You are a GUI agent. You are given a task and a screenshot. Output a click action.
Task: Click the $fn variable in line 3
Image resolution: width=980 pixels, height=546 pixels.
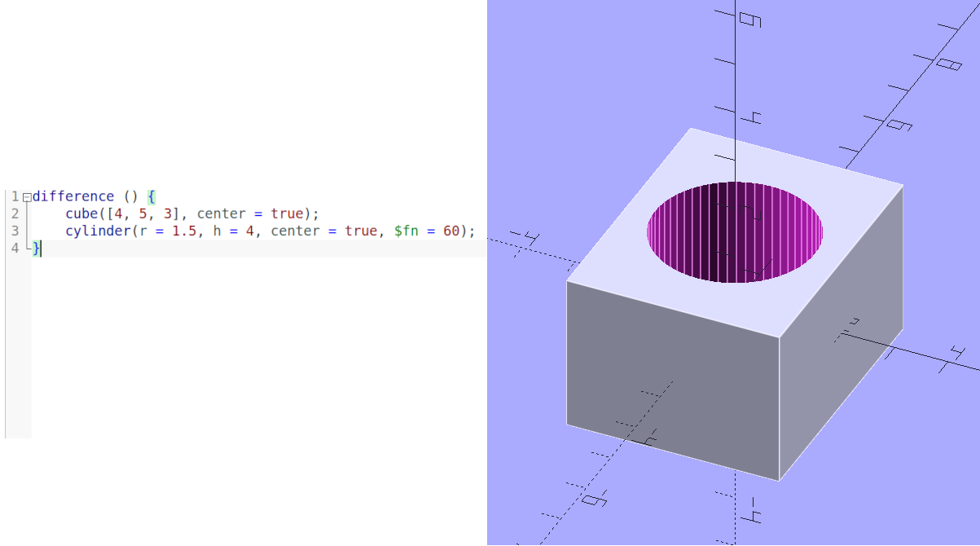tap(407, 231)
